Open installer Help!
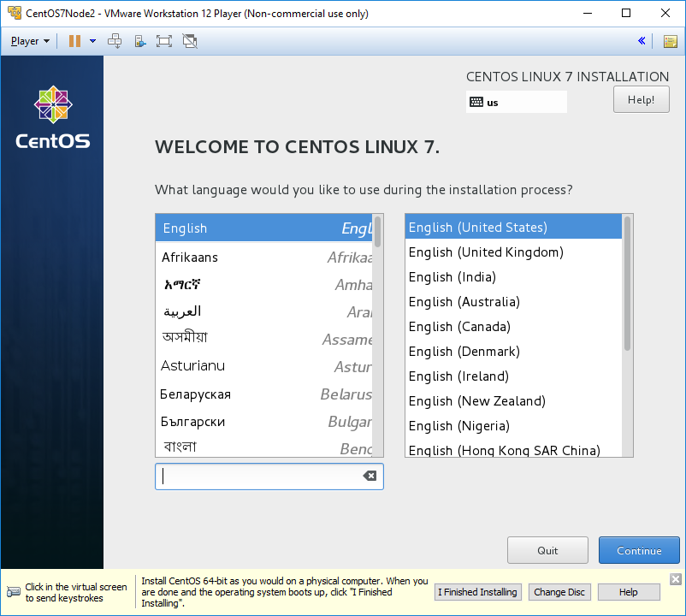 641,98
